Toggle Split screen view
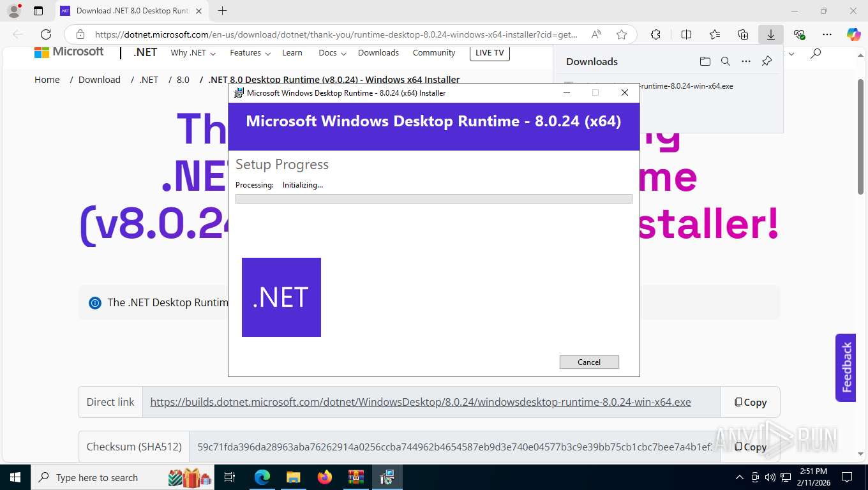The image size is (868, 490). click(686, 34)
